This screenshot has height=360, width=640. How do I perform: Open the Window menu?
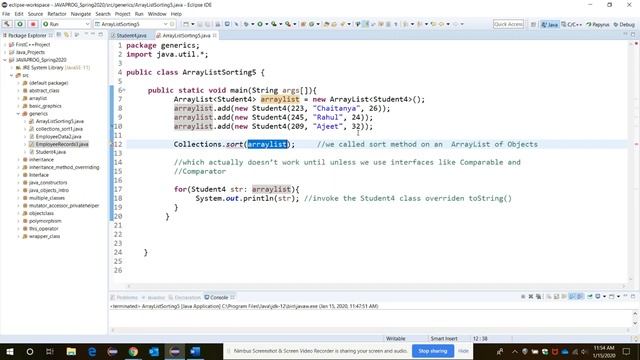point(157,14)
